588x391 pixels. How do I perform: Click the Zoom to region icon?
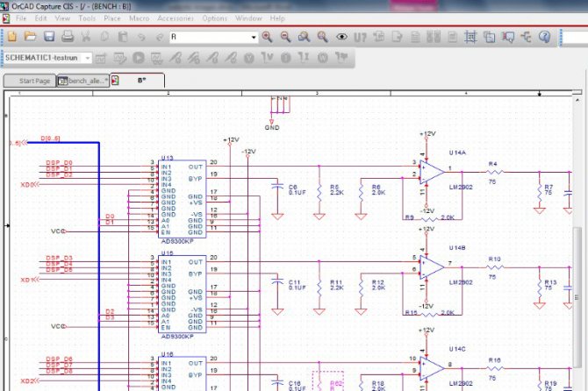(304, 37)
